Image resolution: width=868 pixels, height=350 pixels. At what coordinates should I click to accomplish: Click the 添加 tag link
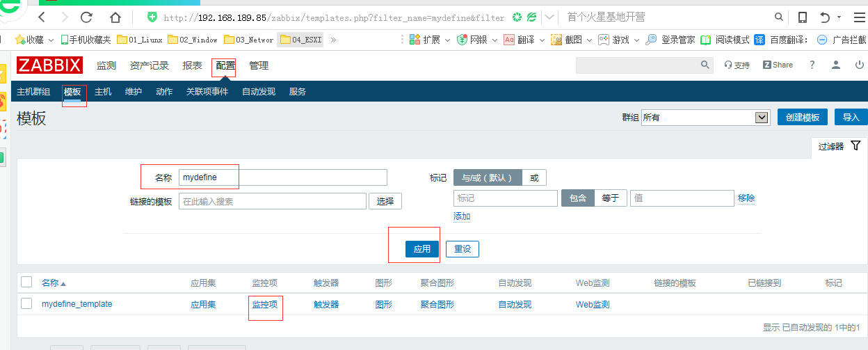462,216
